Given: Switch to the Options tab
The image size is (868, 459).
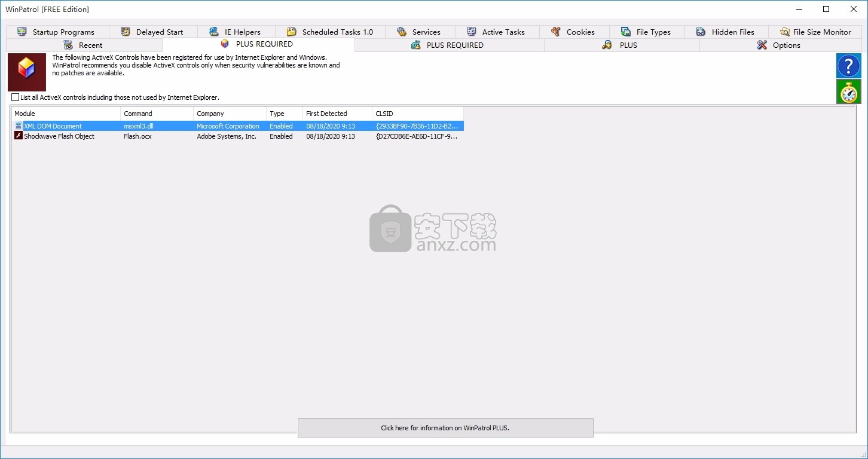Looking at the screenshot, I should (x=780, y=45).
